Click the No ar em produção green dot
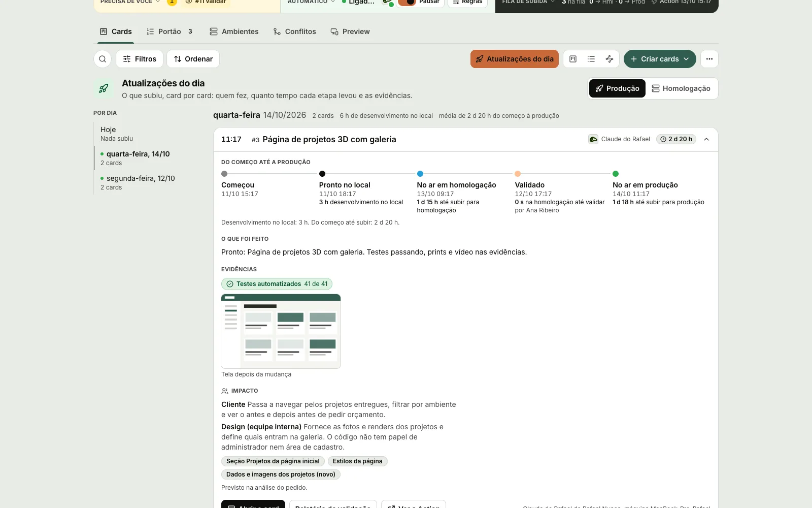 pos(616,174)
